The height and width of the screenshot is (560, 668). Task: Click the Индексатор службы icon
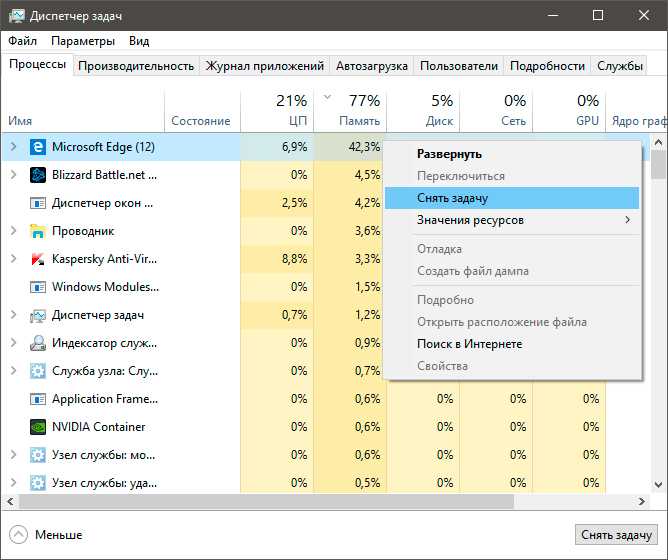click(38, 344)
